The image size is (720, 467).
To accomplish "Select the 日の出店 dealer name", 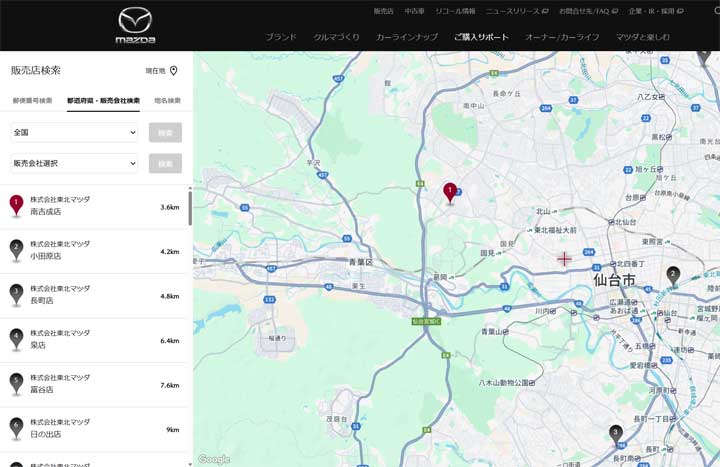I will [x=45, y=434].
